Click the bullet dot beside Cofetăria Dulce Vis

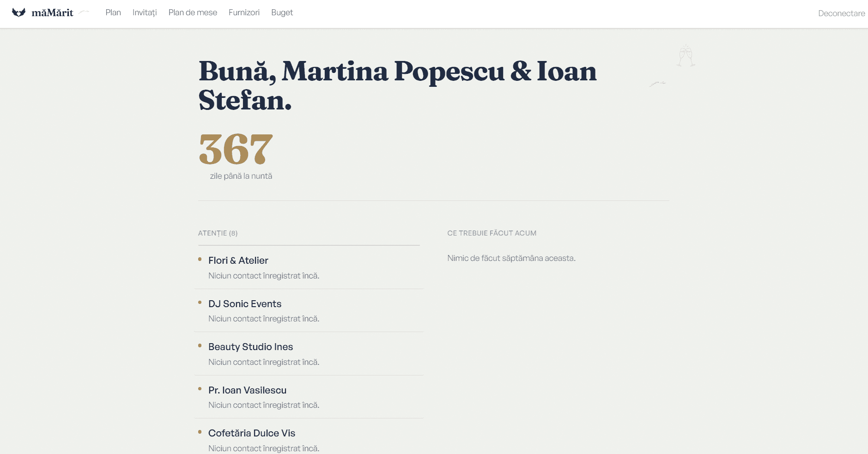(x=200, y=432)
